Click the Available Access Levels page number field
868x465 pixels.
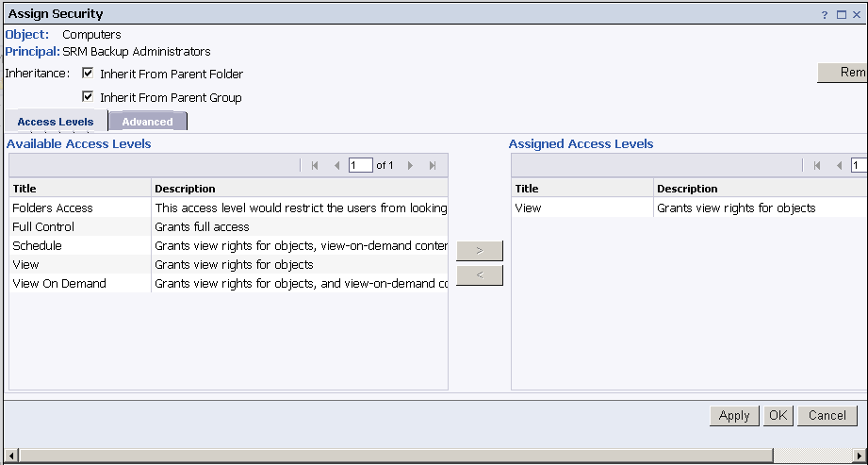[x=360, y=165]
